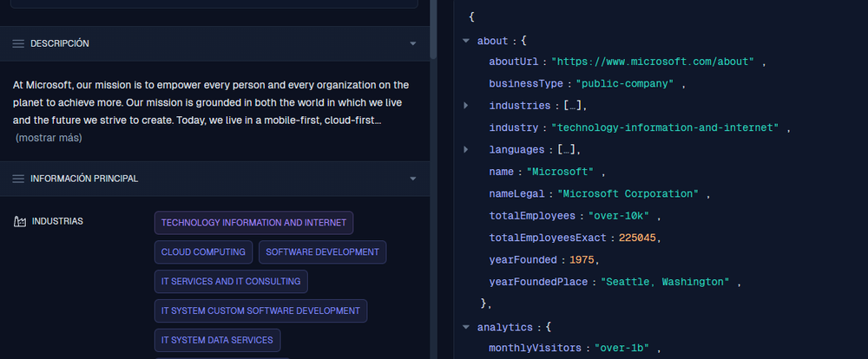Select the IT SYSTEM CUSTOM SOFTWARE DEVELOPMENT tag
Viewport: 868px width, 359px height.
click(x=260, y=311)
